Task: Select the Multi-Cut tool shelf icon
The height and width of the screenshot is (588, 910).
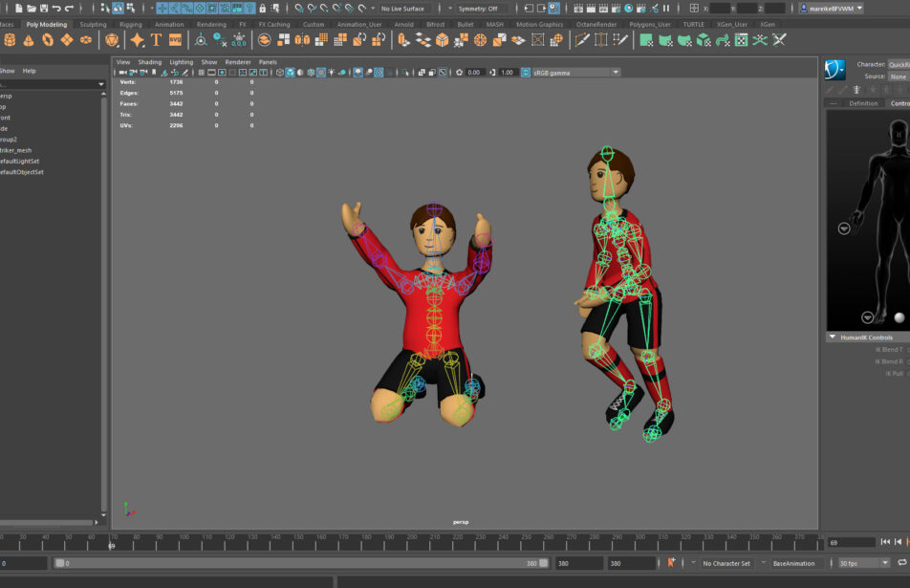Action: coord(581,40)
